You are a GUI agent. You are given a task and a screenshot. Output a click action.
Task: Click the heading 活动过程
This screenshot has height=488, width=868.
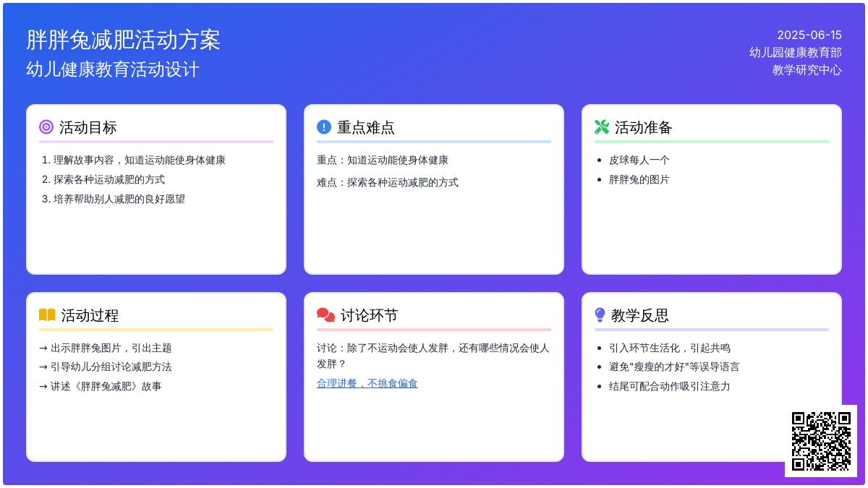[90, 316]
